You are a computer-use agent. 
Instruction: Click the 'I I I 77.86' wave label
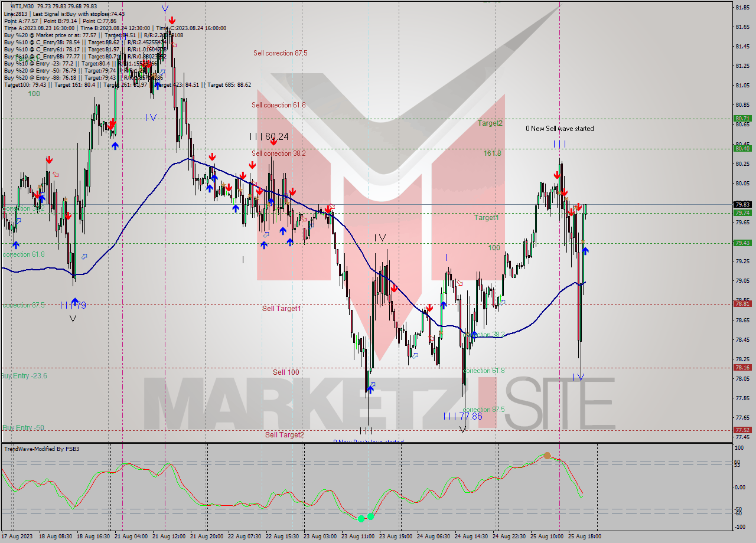click(x=463, y=417)
